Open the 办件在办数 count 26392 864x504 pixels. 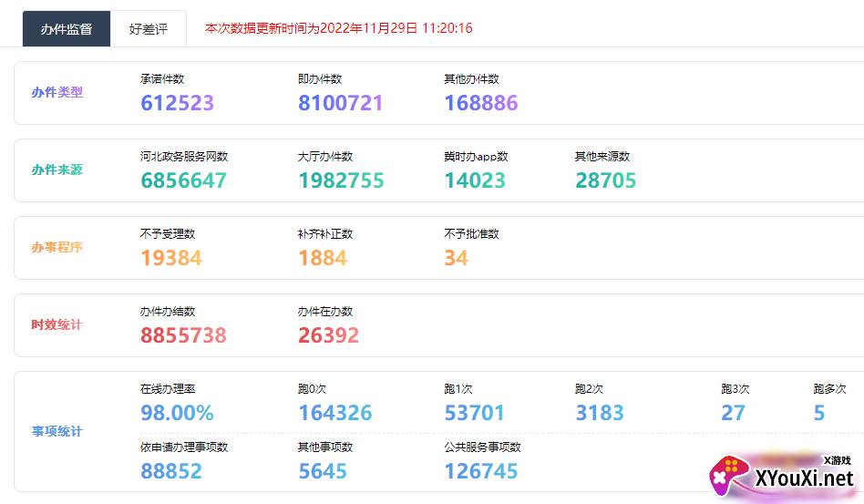[328, 335]
